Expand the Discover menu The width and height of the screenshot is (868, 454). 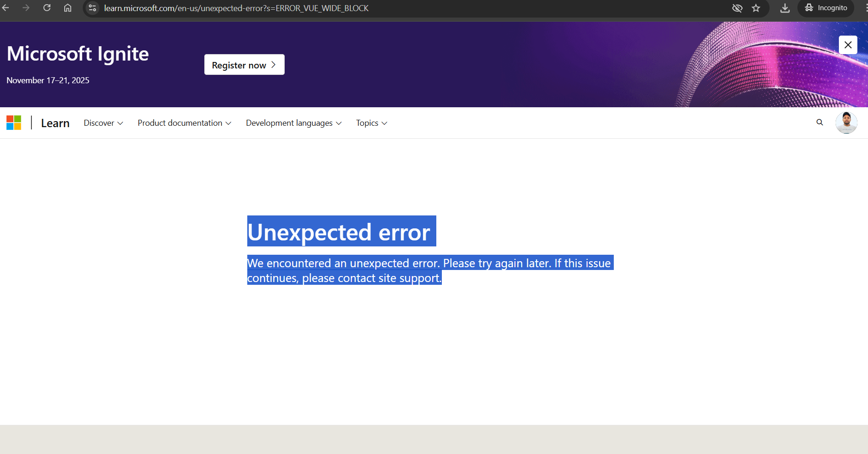tap(103, 123)
